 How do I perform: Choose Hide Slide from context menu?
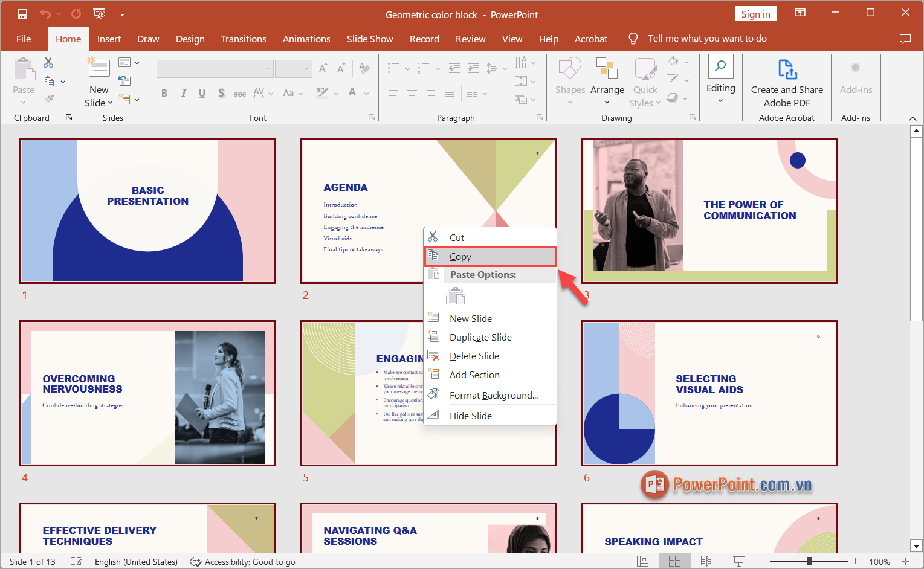(x=490, y=416)
